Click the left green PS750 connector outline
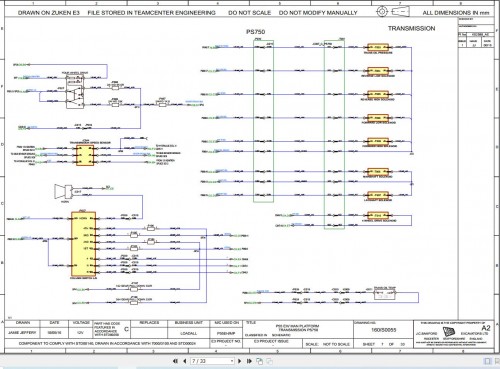The width and height of the screenshot is (500, 369). tap(263, 121)
